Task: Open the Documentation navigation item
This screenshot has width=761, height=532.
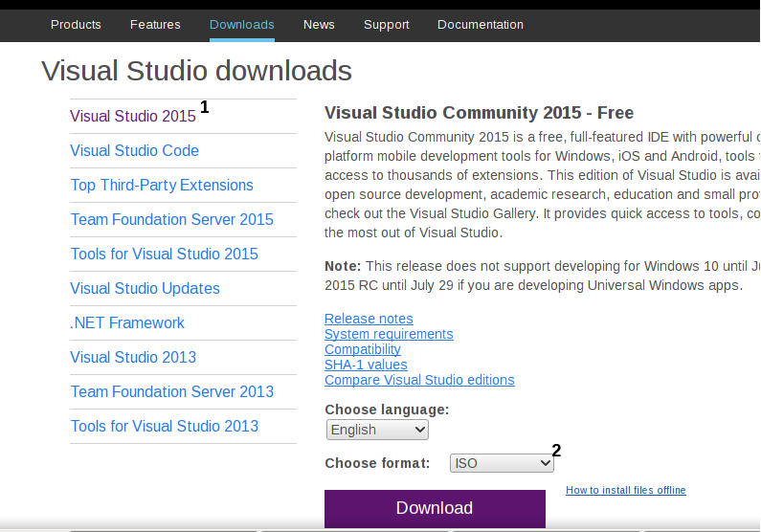Action: pyautogui.click(x=481, y=25)
